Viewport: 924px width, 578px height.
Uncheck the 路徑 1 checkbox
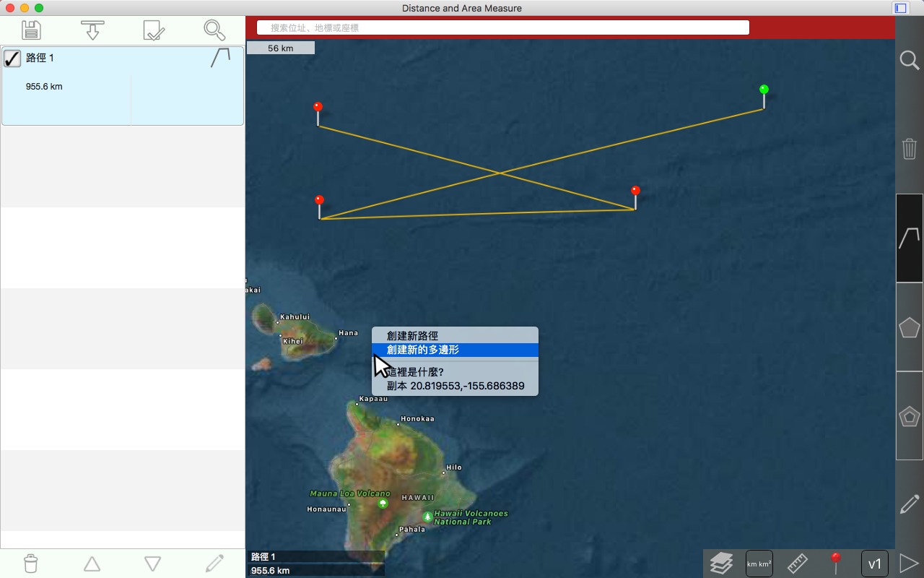(12, 59)
